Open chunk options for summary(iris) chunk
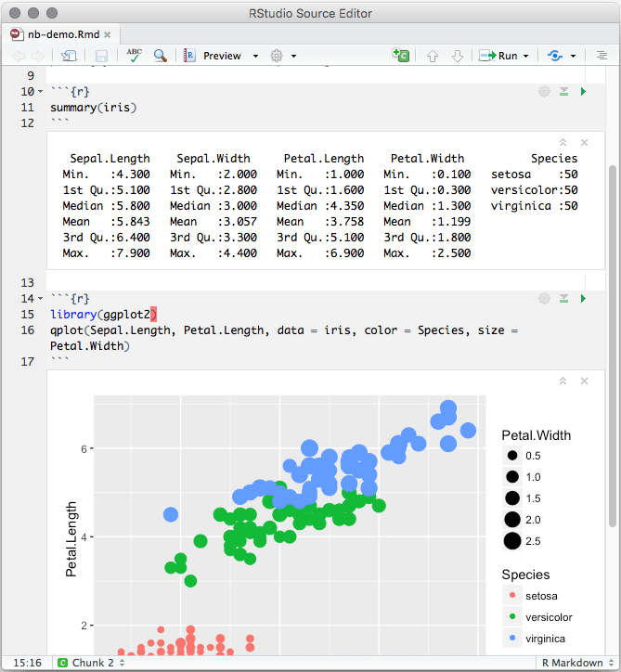Viewport: 621px width, 672px height. pos(544,91)
